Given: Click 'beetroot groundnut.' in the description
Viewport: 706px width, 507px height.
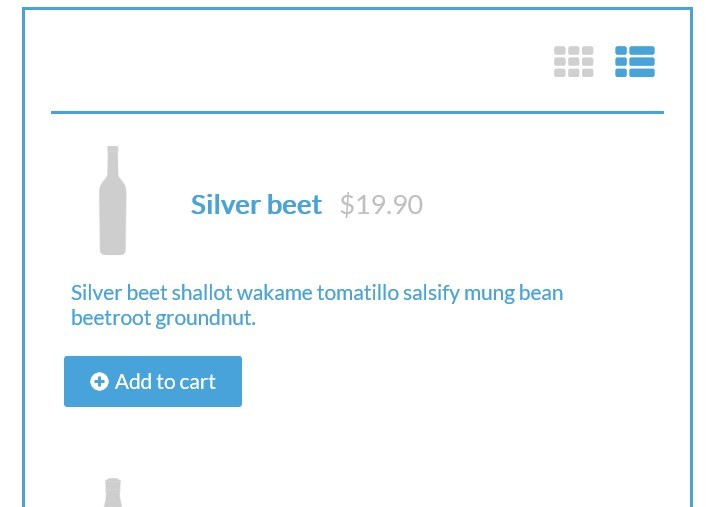Looking at the screenshot, I should [163, 318].
